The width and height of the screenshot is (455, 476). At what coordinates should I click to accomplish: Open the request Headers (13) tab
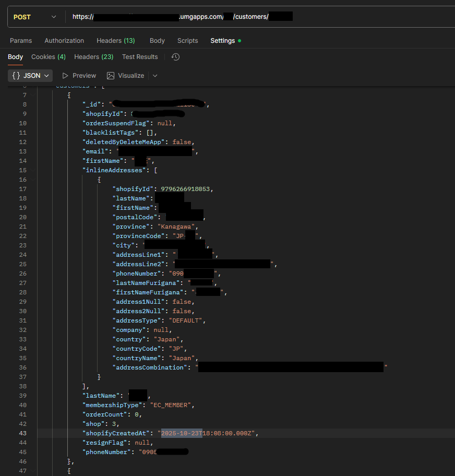pos(115,41)
